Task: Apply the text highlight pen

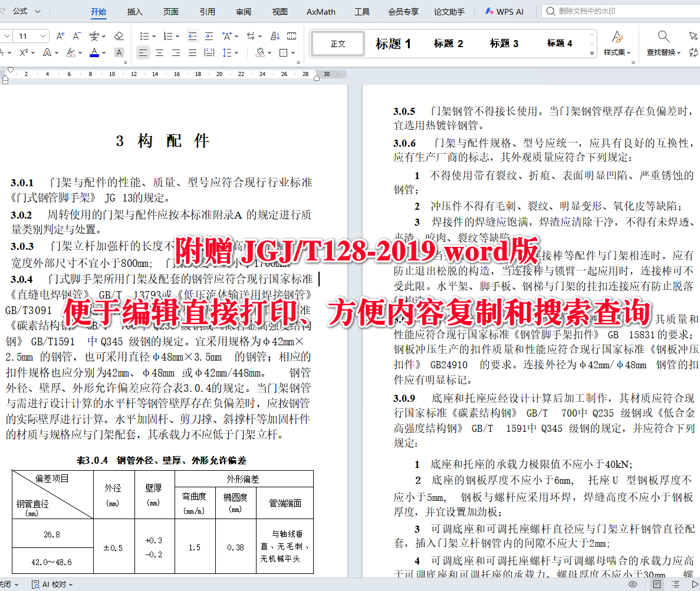Action: 71,52
